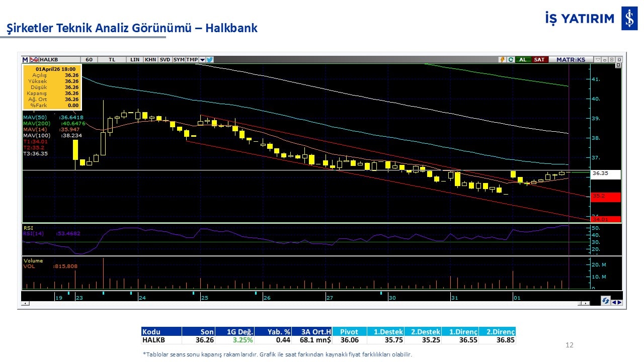This screenshot has height=362, width=644.
Task: Open the 60 period selector
Action: [89, 59]
